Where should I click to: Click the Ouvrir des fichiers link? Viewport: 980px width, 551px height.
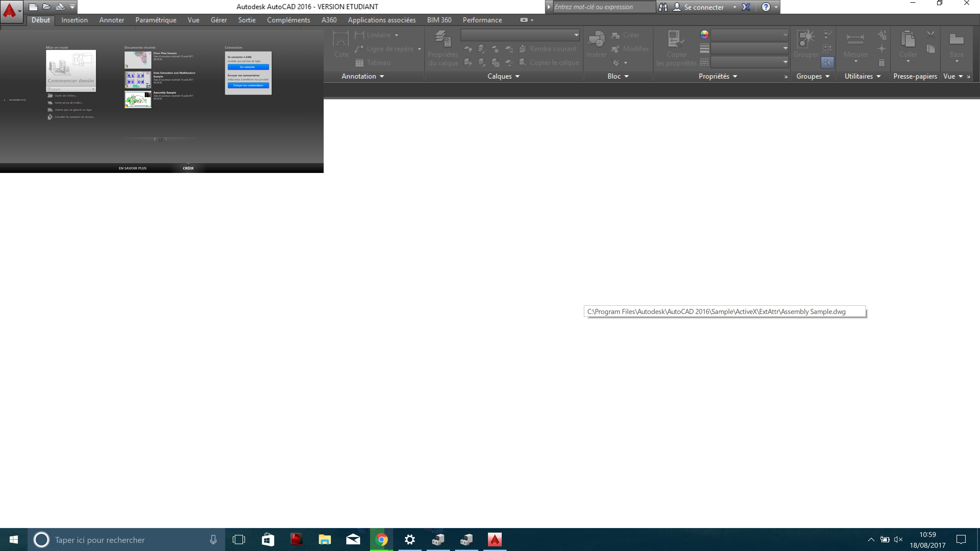tap(65, 96)
